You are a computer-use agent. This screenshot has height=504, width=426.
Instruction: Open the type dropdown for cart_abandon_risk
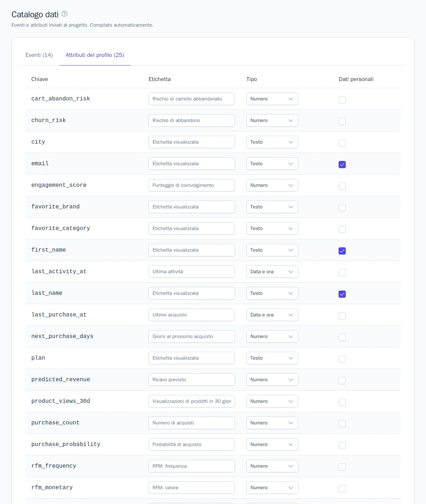pos(272,99)
